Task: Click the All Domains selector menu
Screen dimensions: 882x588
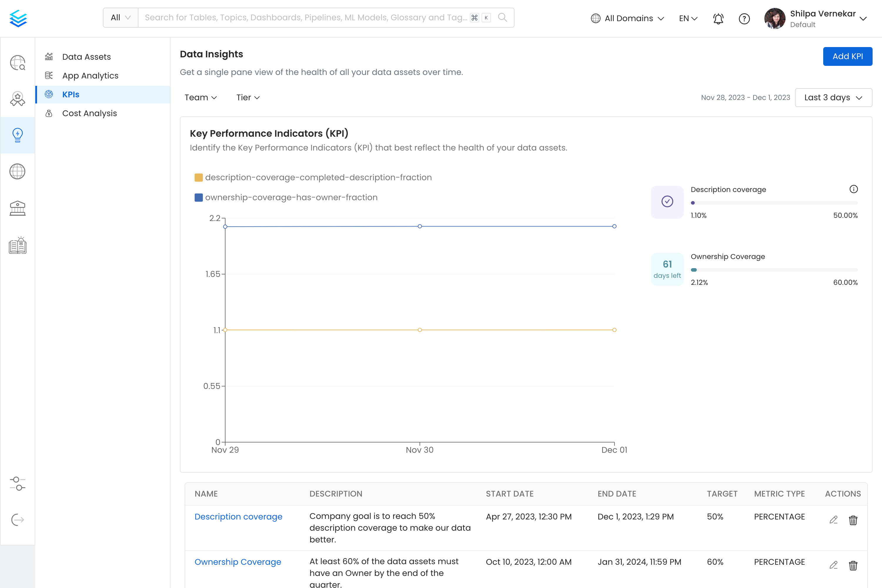Action: coord(627,18)
